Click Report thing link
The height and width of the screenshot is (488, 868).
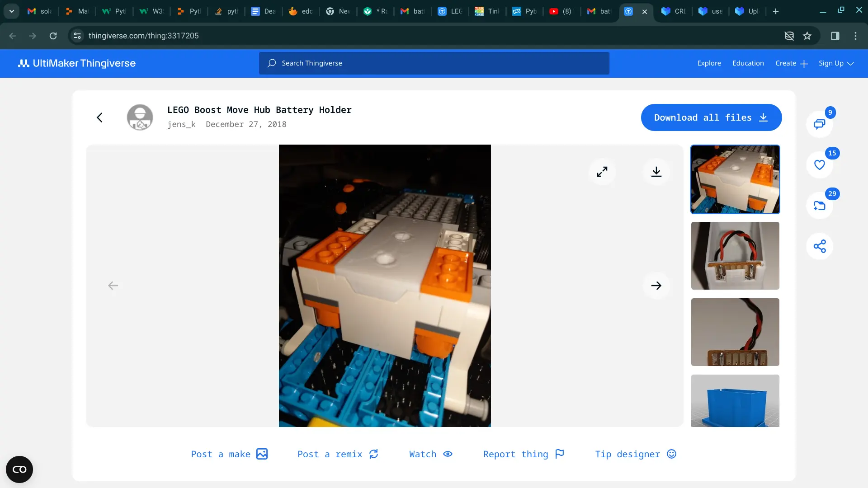pos(524,454)
